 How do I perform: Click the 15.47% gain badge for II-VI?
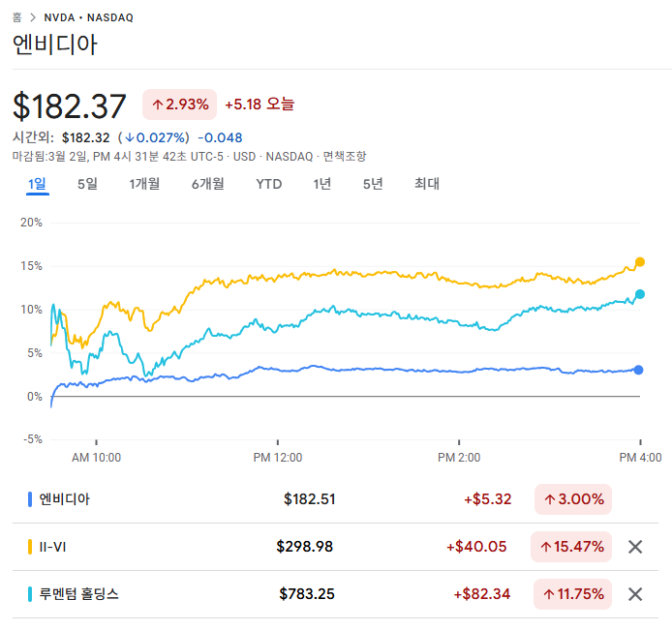[571, 547]
